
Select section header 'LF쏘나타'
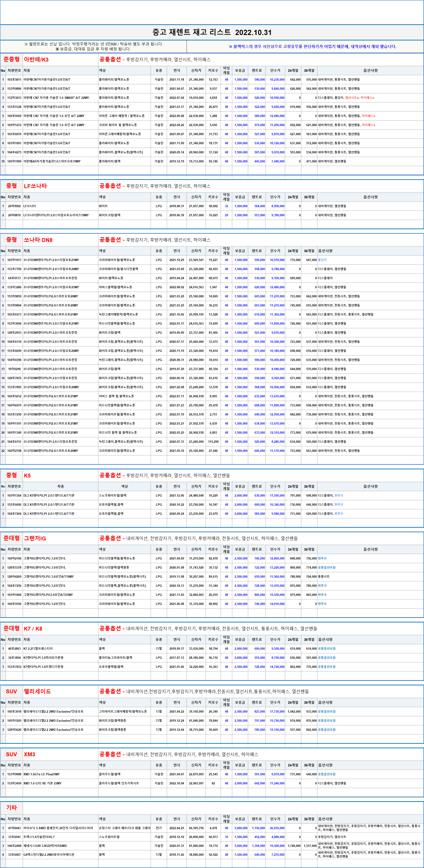(x=35, y=186)
